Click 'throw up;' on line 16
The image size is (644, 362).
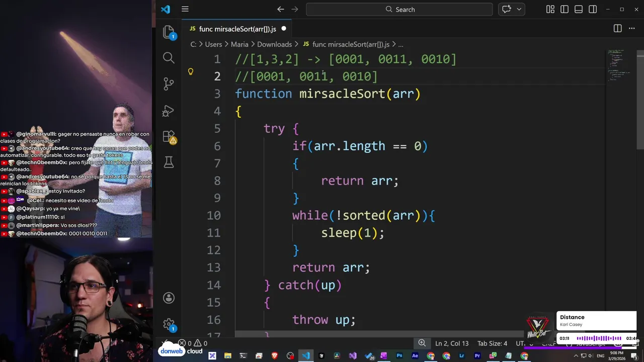(324, 320)
